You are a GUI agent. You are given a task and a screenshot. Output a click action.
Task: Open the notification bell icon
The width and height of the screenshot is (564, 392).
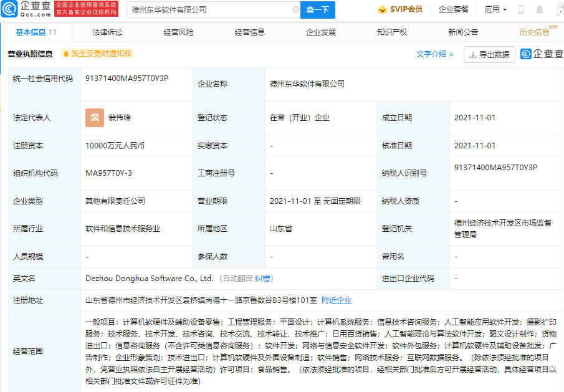point(539,9)
